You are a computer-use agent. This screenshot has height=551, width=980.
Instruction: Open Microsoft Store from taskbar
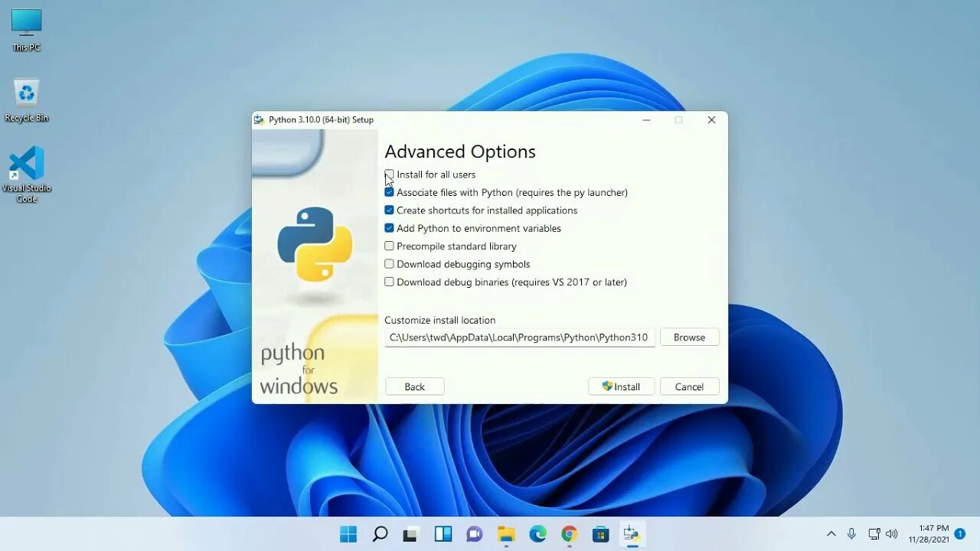601,533
